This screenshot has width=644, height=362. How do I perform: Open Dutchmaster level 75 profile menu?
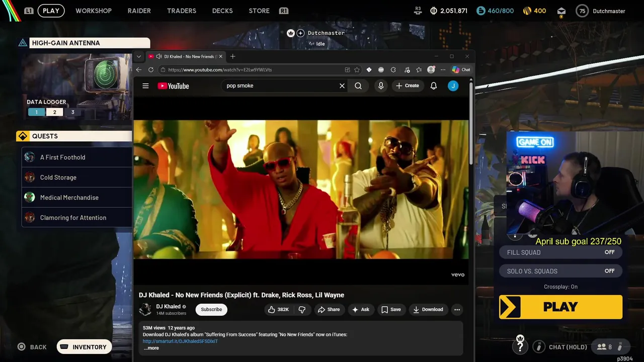click(x=601, y=11)
